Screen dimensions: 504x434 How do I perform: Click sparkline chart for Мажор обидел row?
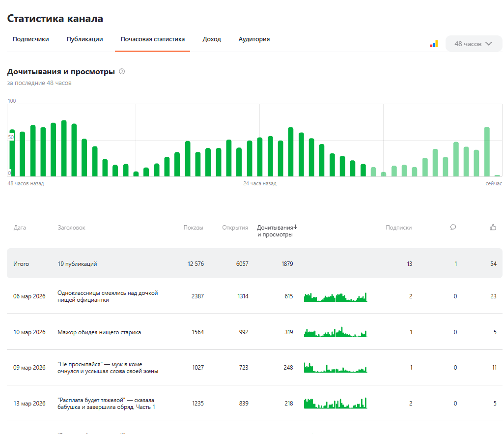336,332
